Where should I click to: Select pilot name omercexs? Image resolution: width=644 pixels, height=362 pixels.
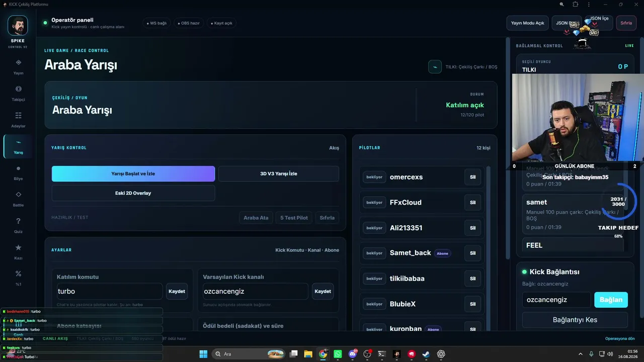(x=406, y=177)
